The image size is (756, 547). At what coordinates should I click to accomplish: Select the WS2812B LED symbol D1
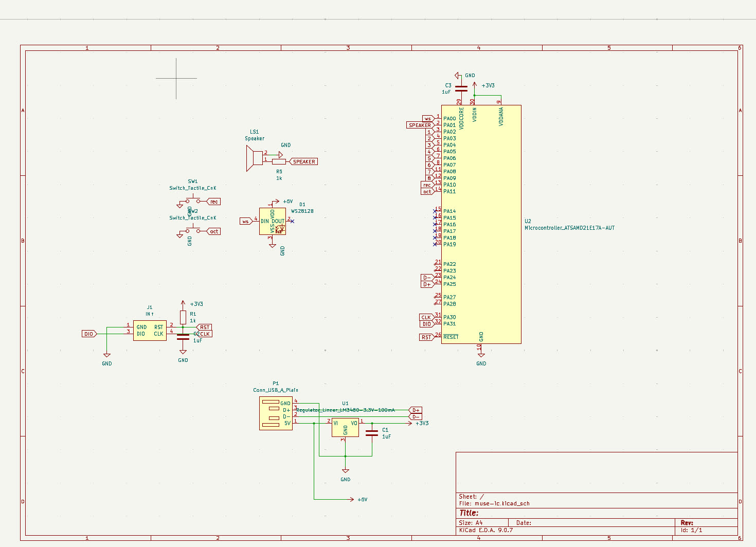pyautogui.click(x=273, y=221)
